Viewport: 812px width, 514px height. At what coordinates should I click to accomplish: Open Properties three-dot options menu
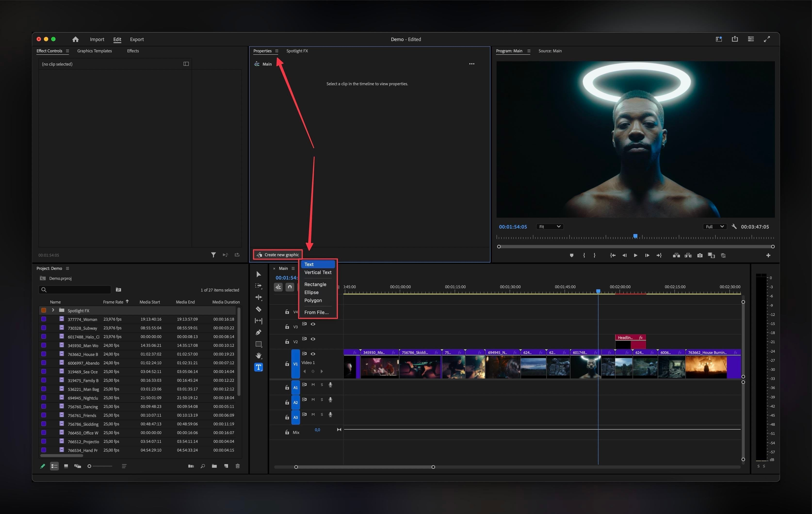(x=471, y=64)
